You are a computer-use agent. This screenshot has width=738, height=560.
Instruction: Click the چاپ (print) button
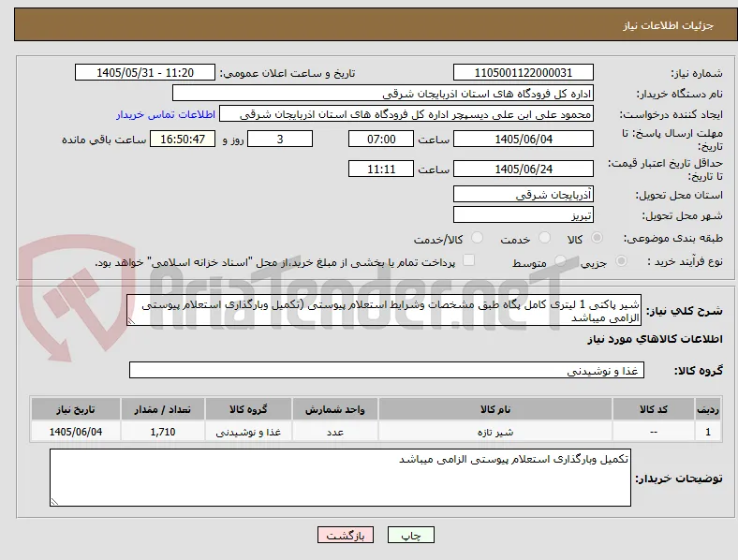pyautogui.click(x=411, y=535)
